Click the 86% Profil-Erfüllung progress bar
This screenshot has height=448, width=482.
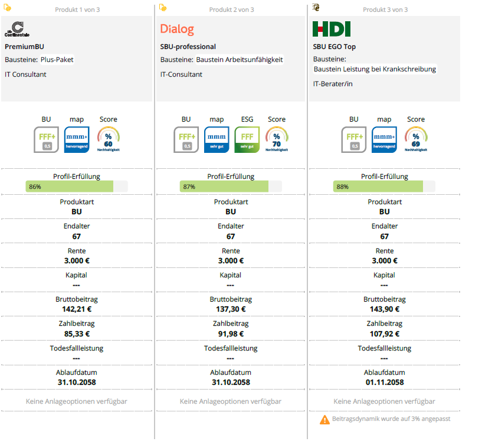76,187
